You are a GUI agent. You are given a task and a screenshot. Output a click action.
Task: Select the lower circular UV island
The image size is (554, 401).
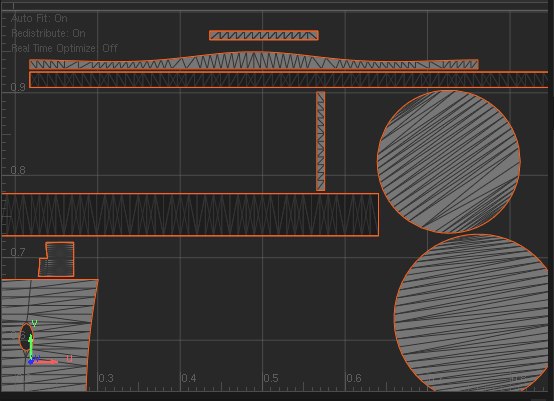coord(471,313)
